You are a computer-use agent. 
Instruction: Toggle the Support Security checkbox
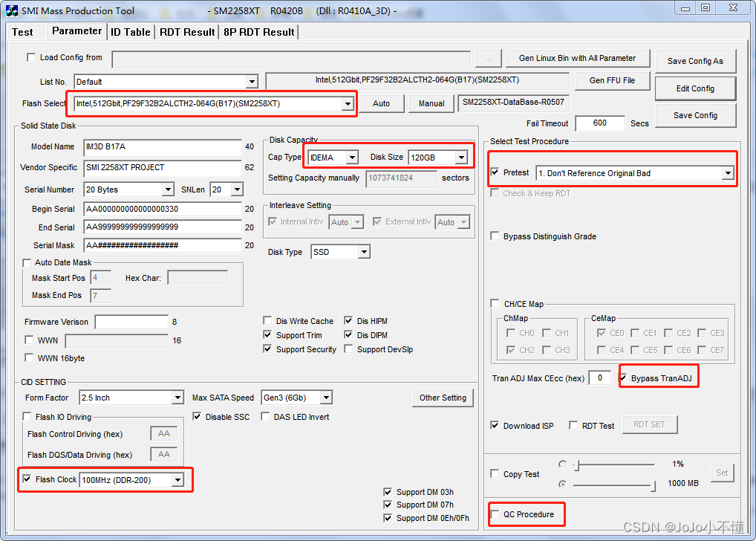267,349
